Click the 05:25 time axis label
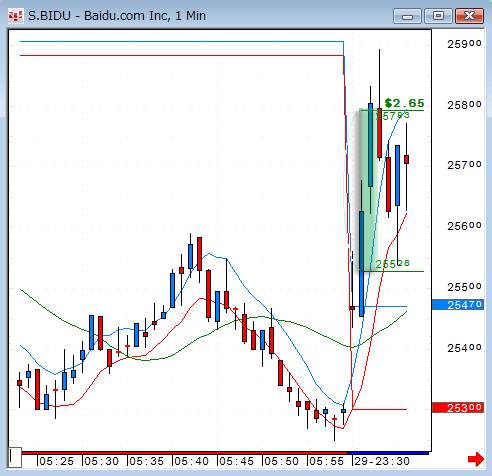The image size is (492, 476). coord(56,461)
